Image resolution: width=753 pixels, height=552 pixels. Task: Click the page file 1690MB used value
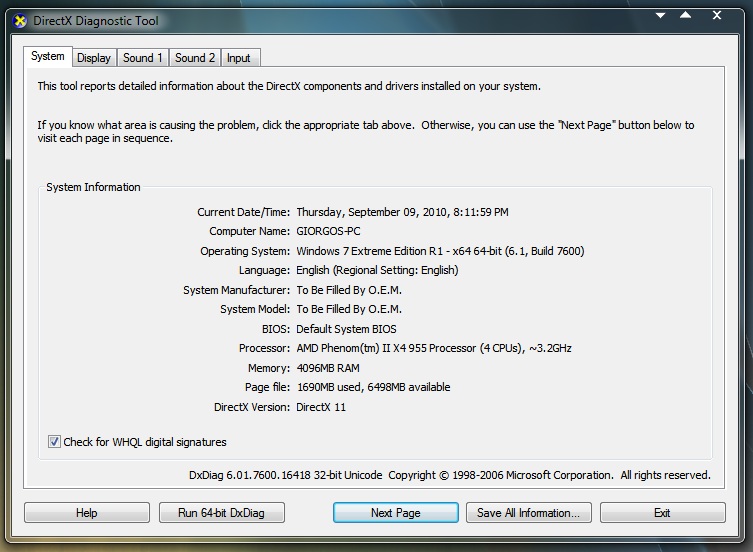click(x=373, y=387)
